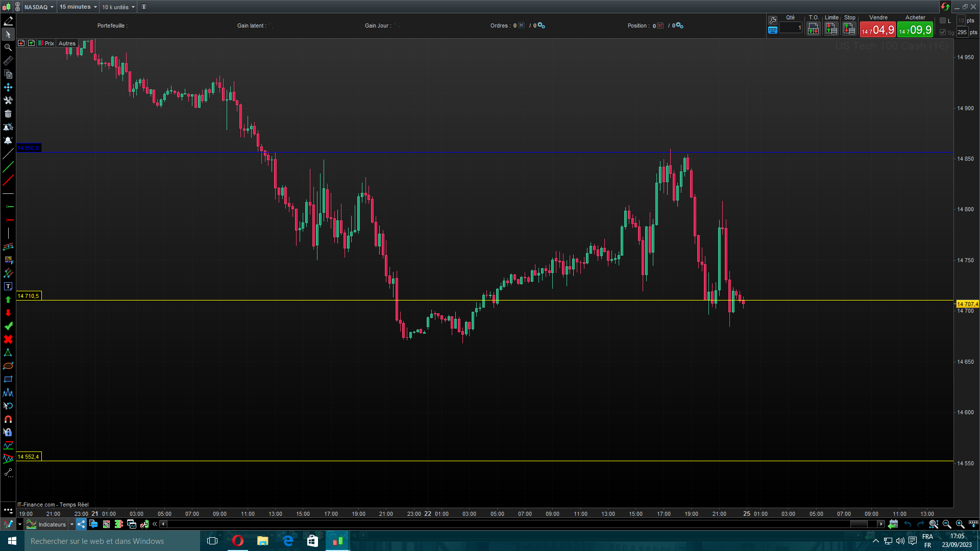The width and height of the screenshot is (980, 551).
Task: Expand the 10 k unités dropdown
Action: [x=118, y=7]
